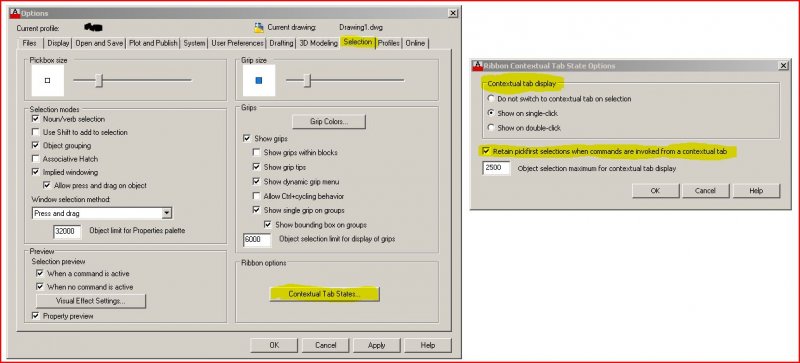This screenshot has height=363, width=800.
Task: Click OK in Ribbon Contextual Tab dialog
Action: pos(656,190)
